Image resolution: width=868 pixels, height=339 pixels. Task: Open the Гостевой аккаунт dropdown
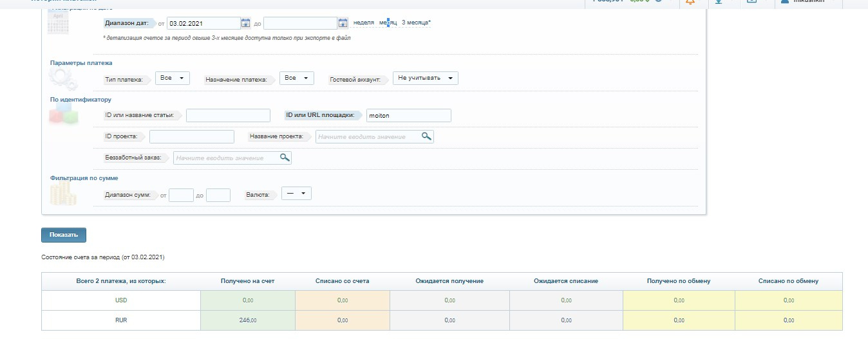click(425, 78)
